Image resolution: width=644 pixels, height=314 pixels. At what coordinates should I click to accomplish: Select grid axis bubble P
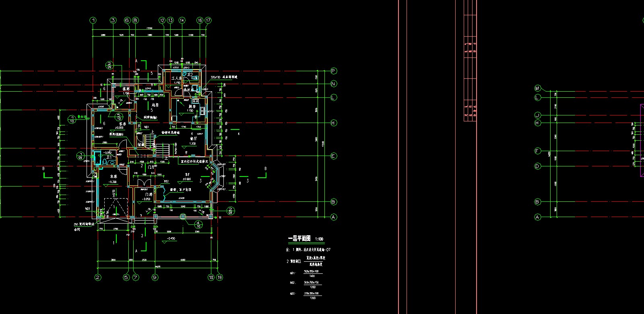point(333,71)
